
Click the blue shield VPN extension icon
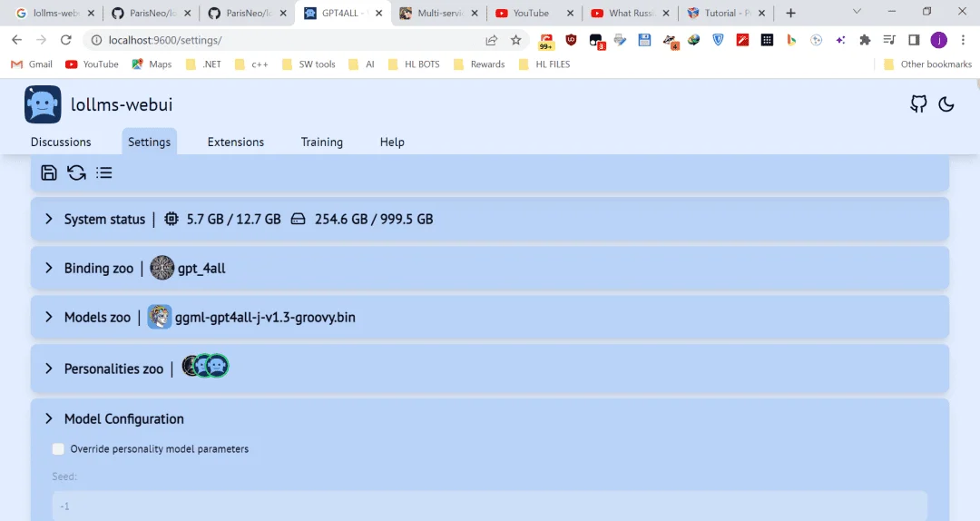[718, 40]
